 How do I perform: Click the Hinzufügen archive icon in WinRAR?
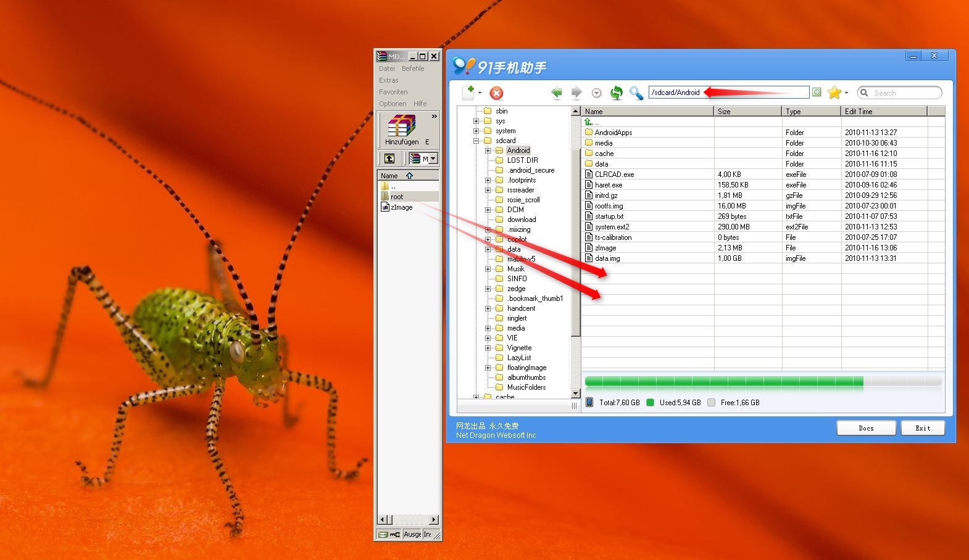click(402, 130)
